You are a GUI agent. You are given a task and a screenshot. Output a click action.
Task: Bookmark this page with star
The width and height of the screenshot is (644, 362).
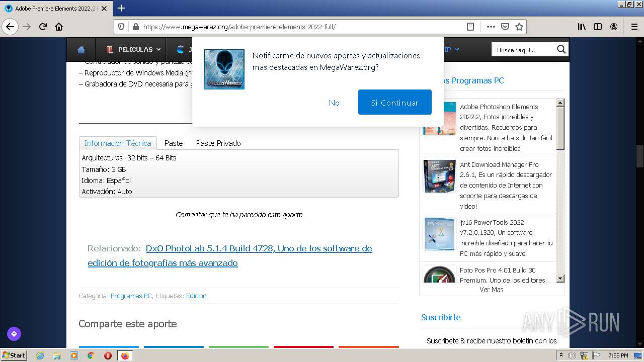(x=519, y=27)
